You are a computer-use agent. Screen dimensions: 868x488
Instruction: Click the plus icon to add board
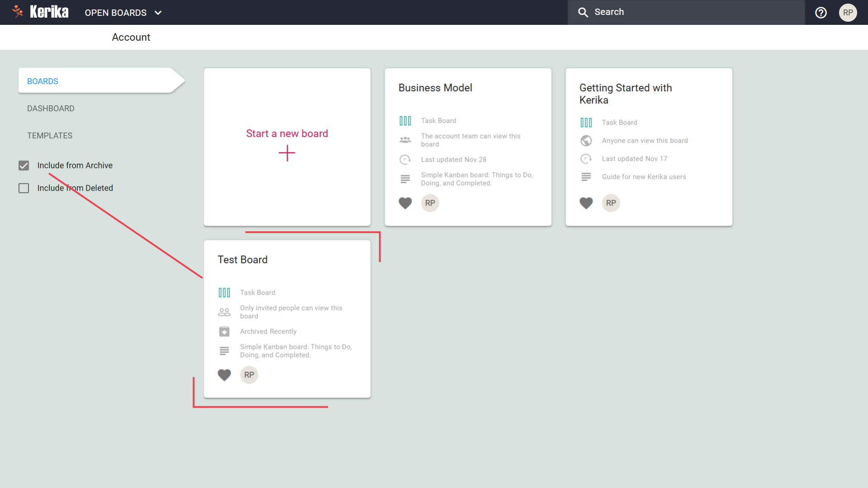tap(287, 153)
